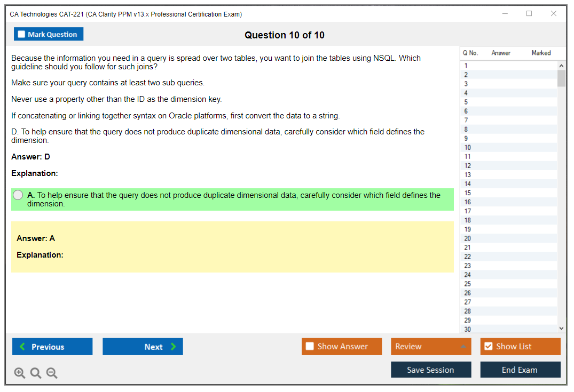Uncheck the Show List checkbox

(488, 347)
